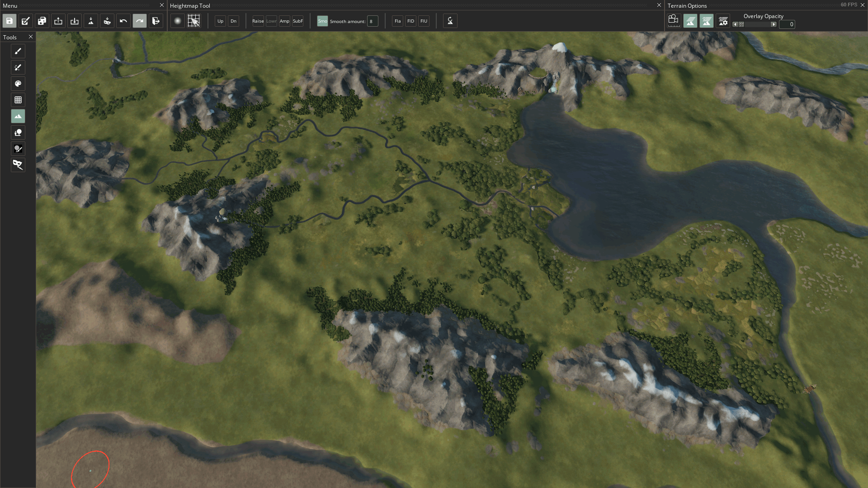The width and height of the screenshot is (868, 488).
Task: Select the mask paint tool
Action: 18,149
